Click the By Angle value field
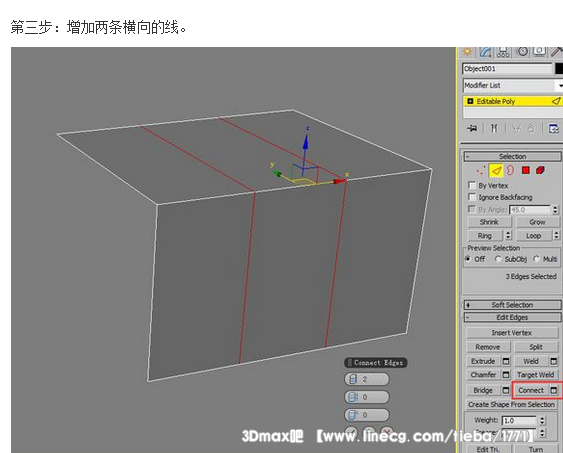Image resolution: width=563 pixels, height=453 pixels. (x=530, y=210)
